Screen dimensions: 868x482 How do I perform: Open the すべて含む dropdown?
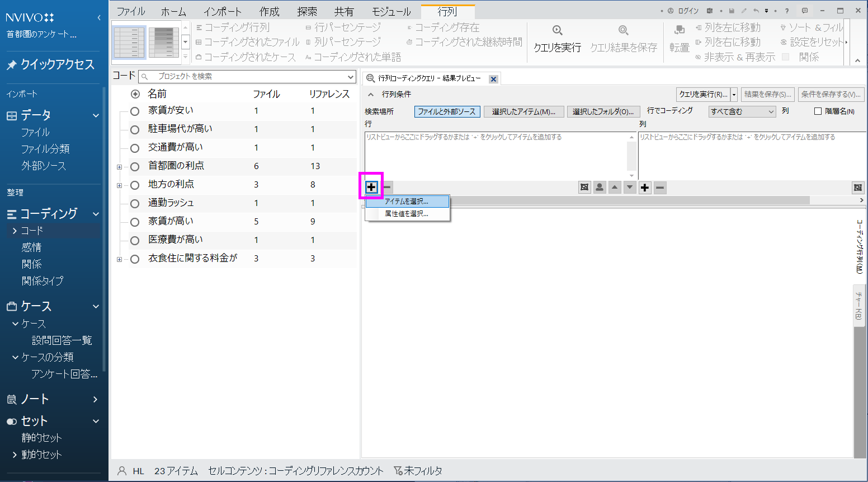click(742, 111)
